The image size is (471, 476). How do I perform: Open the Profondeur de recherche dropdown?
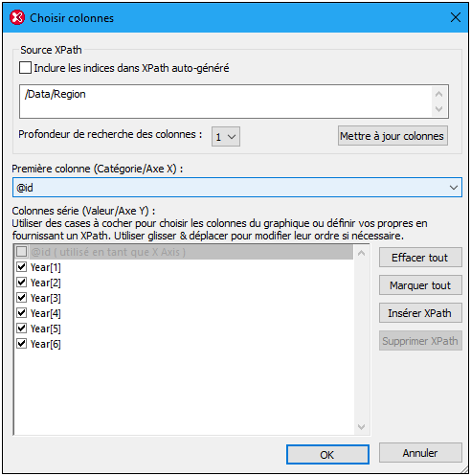click(x=226, y=137)
